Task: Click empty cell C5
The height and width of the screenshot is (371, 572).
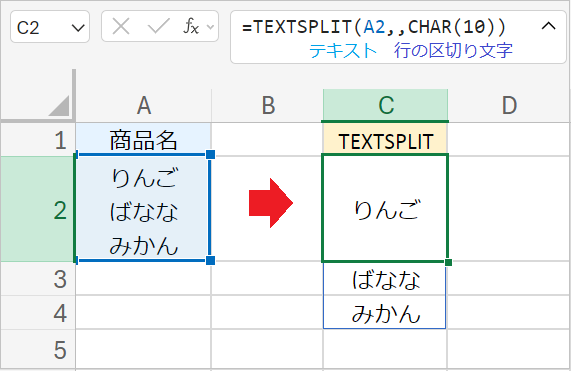Action: 386,349
